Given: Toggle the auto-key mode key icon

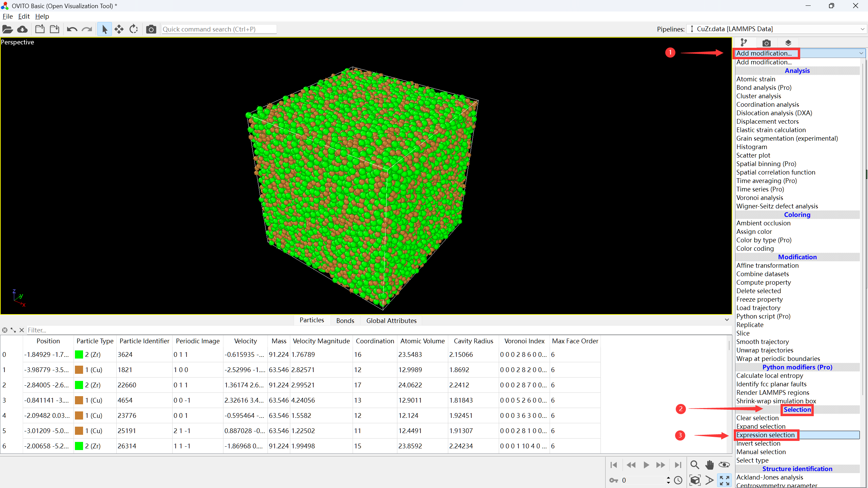Looking at the screenshot, I should pyautogui.click(x=614, y=480).
